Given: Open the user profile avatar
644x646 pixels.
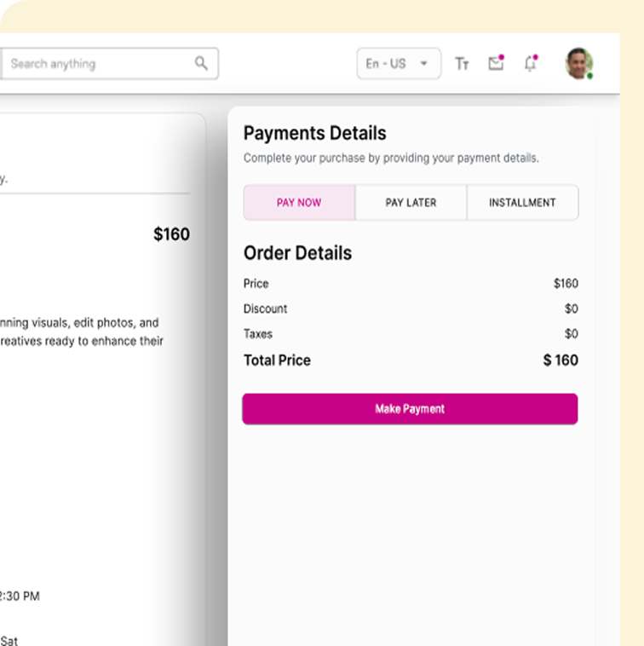Looking at the screenshot, I should point(579,64).
